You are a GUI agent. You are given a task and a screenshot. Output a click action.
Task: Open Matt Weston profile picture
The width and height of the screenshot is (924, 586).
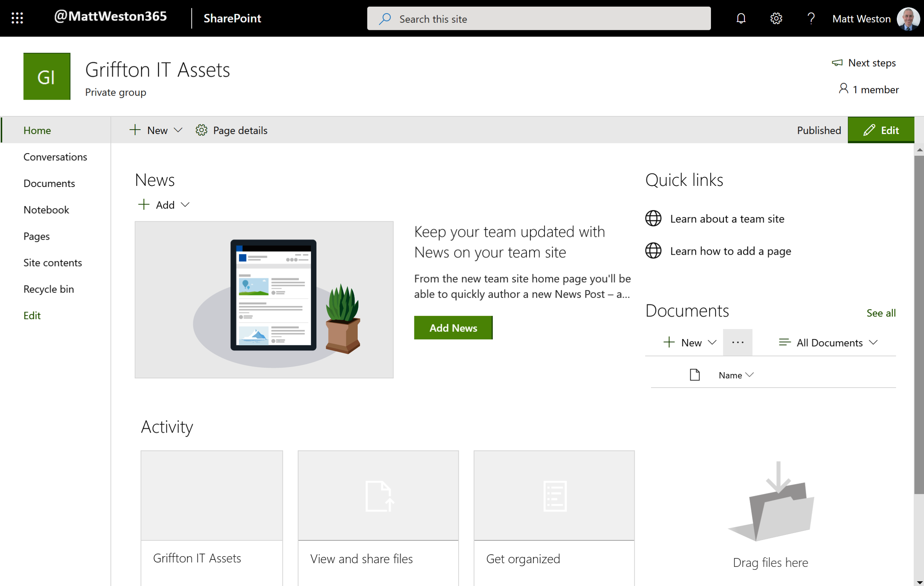pos(908,18)
